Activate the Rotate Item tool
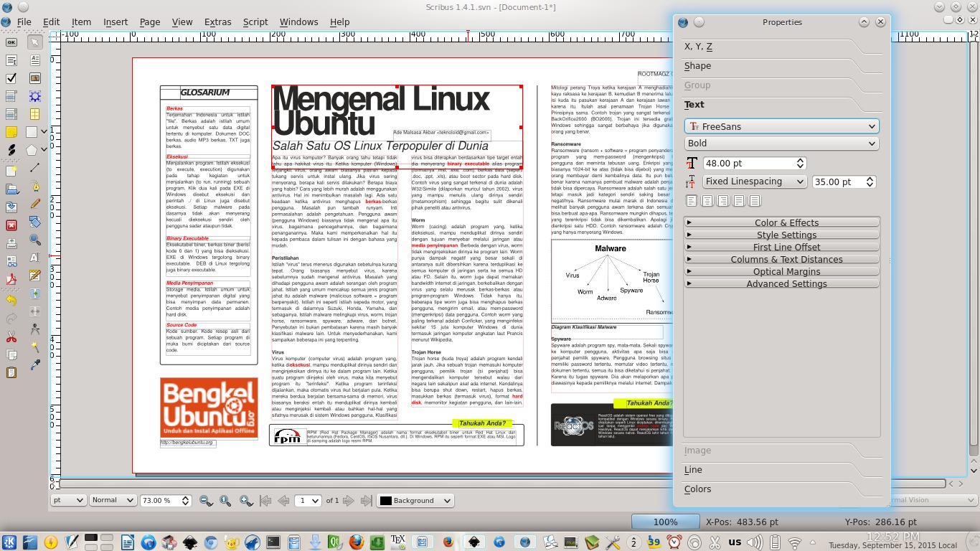 34,222
